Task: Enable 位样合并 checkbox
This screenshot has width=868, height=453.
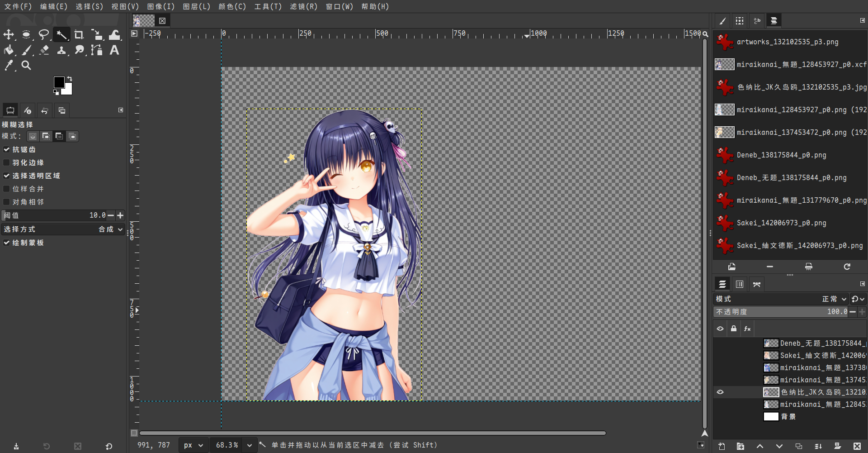Action: coord(6,189)
